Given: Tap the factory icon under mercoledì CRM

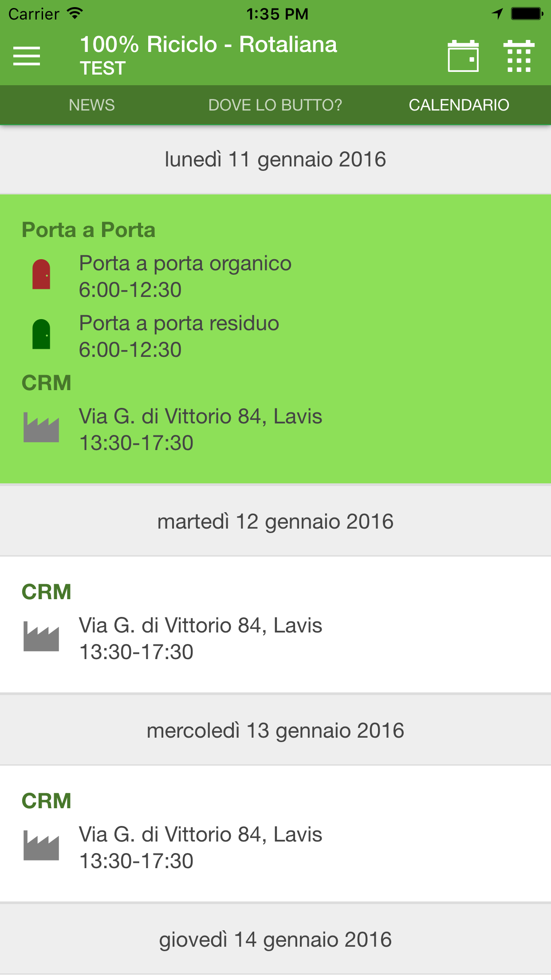Looking at the screenshot, I should click(x=41, y=846).
